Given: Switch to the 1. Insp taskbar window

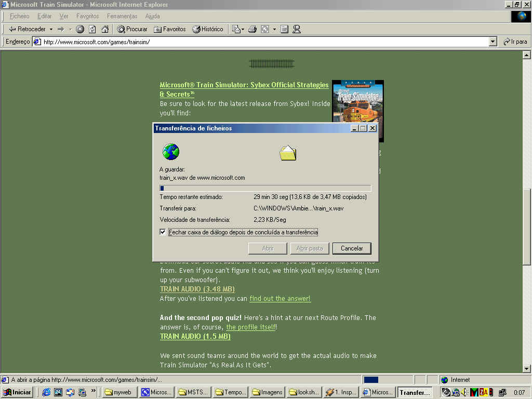Looking at the screenshot, I should pos(341,392).
